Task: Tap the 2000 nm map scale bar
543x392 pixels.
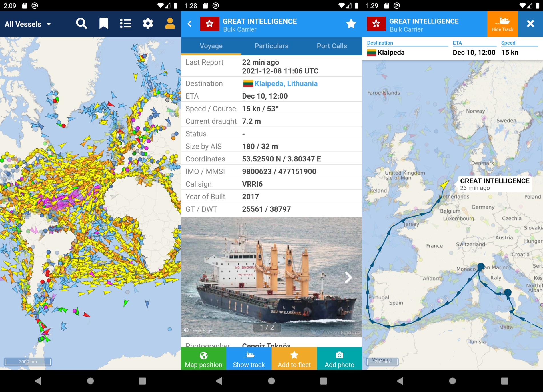Action: (x=28, y=362)
